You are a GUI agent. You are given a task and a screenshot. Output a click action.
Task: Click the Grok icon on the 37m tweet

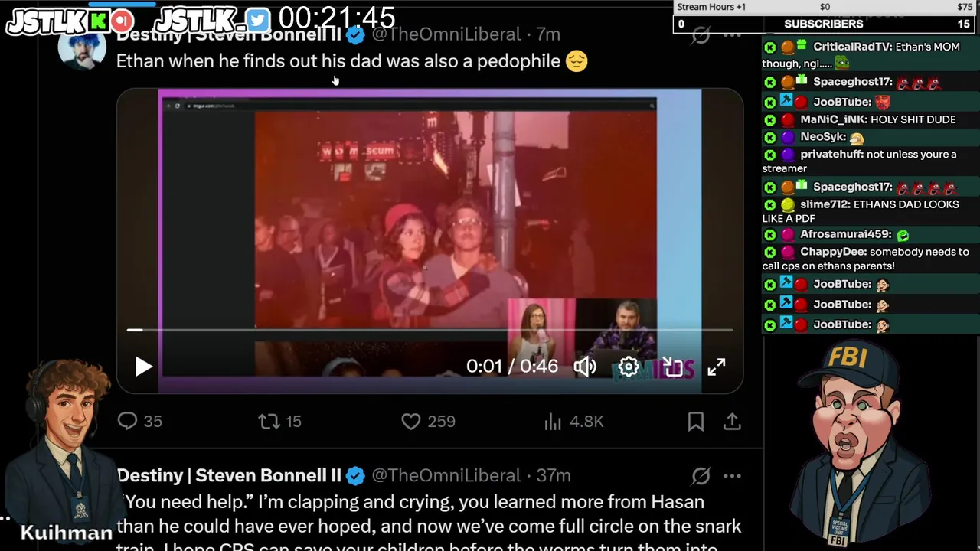(701, 476)
